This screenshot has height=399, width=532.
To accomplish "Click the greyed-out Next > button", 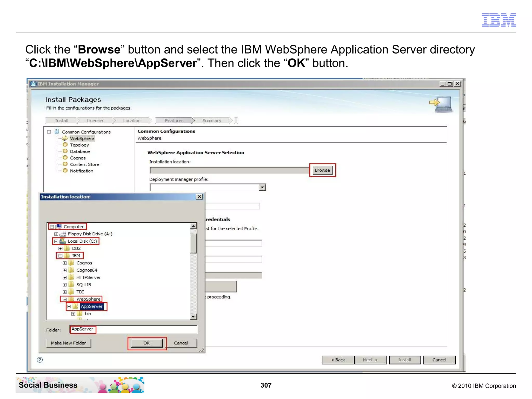I will point(370,360).
